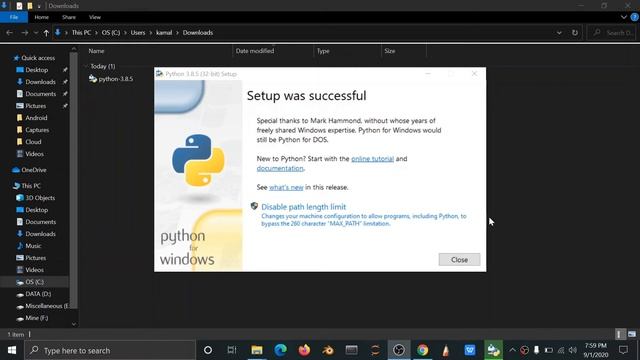Collapse the Today (1) group
Screen dimensions: 640x360
[85, 66]
